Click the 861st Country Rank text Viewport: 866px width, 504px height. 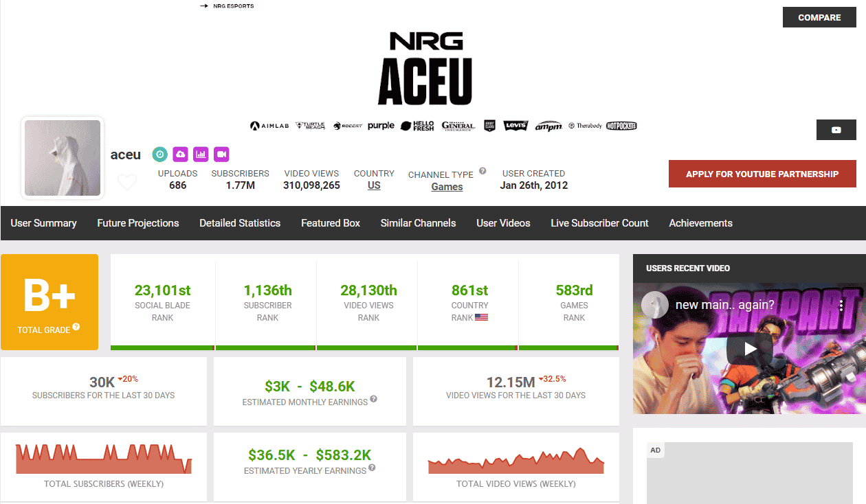pyautogui.click(x=469, y=290)
